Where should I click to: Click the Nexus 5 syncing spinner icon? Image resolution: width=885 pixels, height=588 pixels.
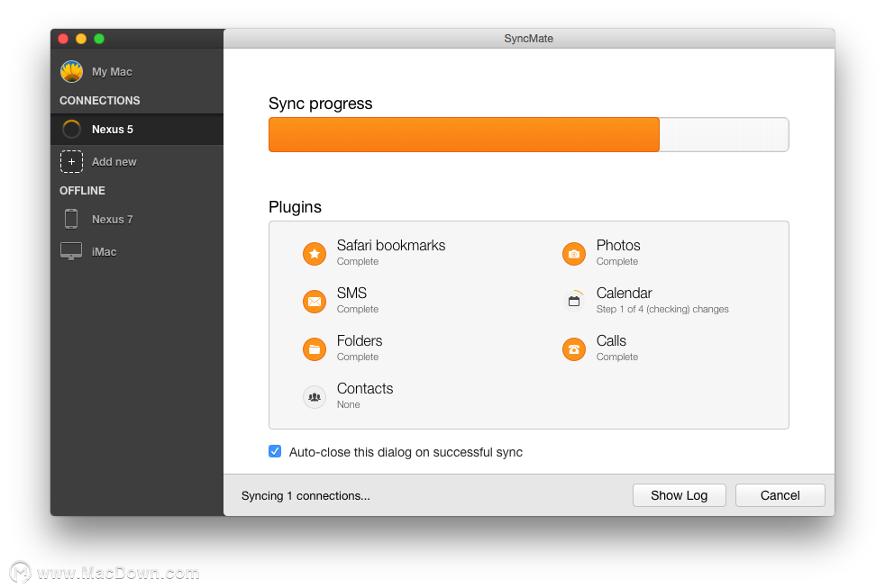point(72,129)
